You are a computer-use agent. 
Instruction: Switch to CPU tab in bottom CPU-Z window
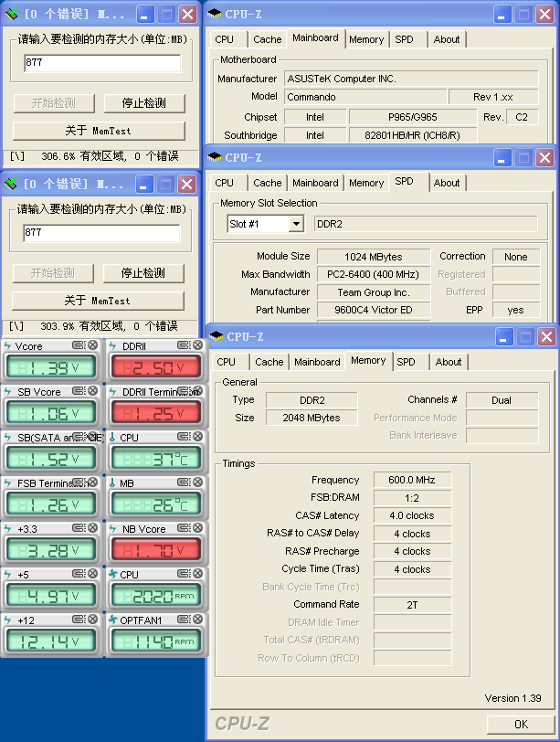227,362
